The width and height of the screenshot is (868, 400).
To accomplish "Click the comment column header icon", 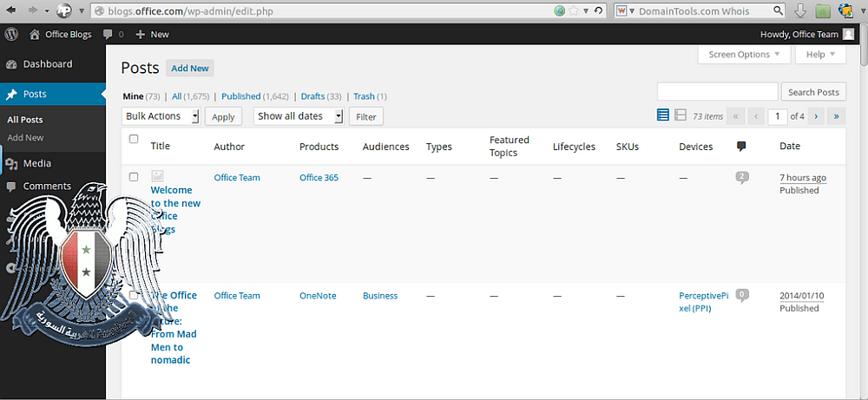I will (741, 146).
